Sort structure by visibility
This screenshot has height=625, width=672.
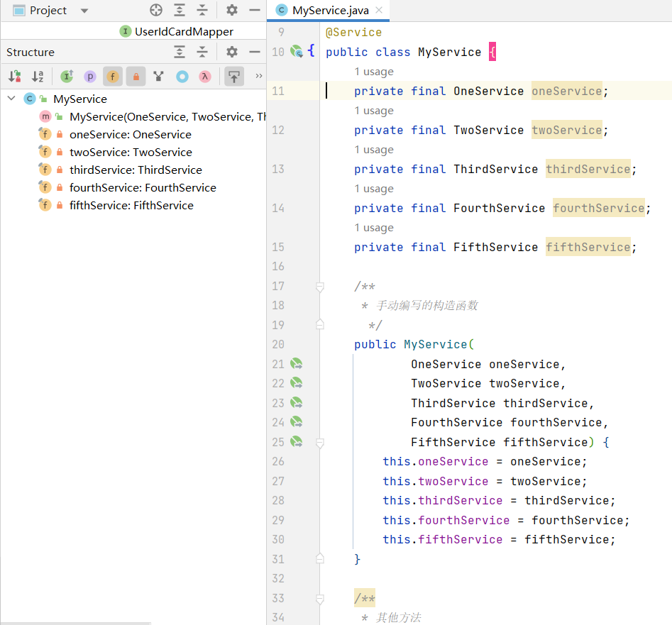pos(15,76)
